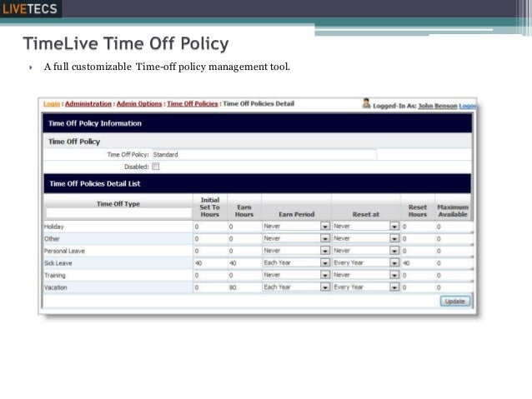Go to Administration breadcrumb link
This screenshot has height=399, width=532.
pos(88,104)
